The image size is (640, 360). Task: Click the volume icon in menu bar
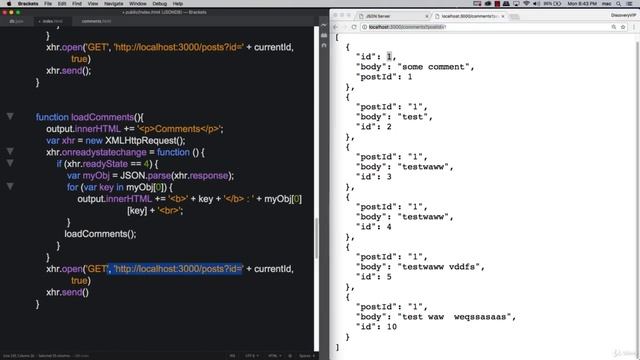pyautogui.click(x=536, y=4)
